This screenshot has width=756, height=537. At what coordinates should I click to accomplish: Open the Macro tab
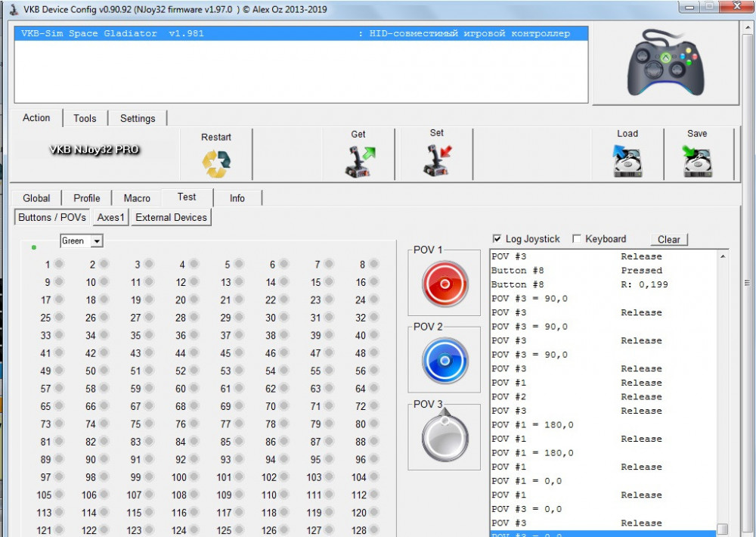coord(137,198)
